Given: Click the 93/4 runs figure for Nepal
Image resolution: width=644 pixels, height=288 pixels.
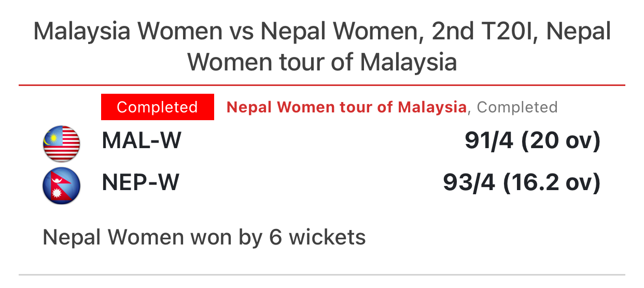Looking at the screenshot, I should (469, 182).
